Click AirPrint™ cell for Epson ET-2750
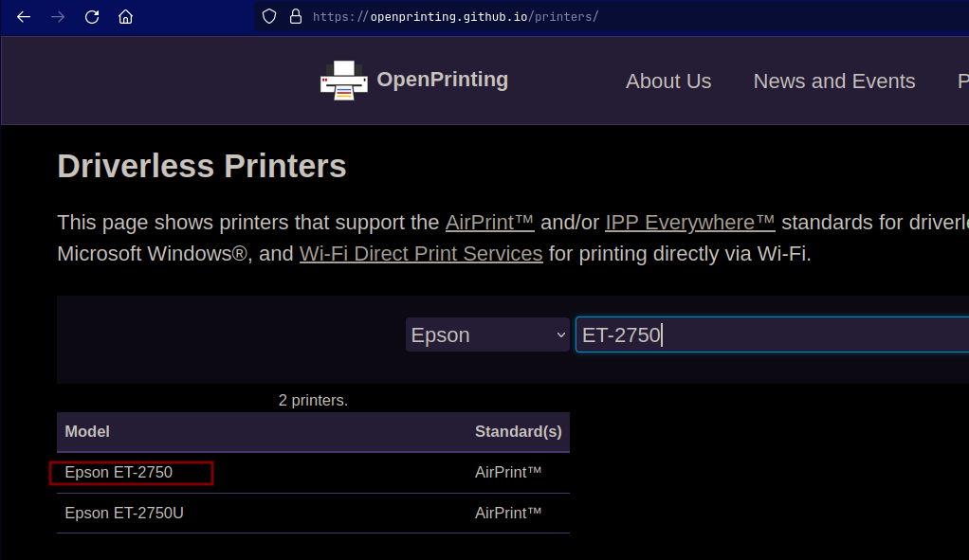Viewport: 969px width, 560px height. coord(508,472)
